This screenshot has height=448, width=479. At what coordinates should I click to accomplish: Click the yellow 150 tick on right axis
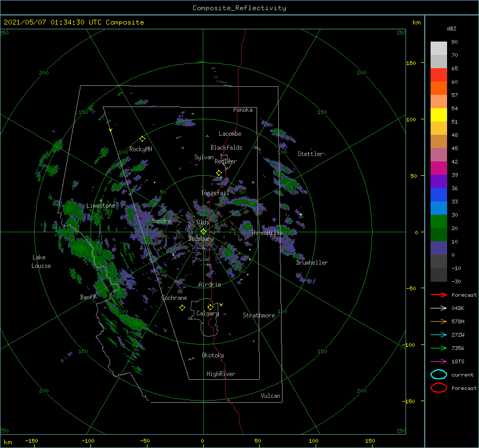click(411, 63)
